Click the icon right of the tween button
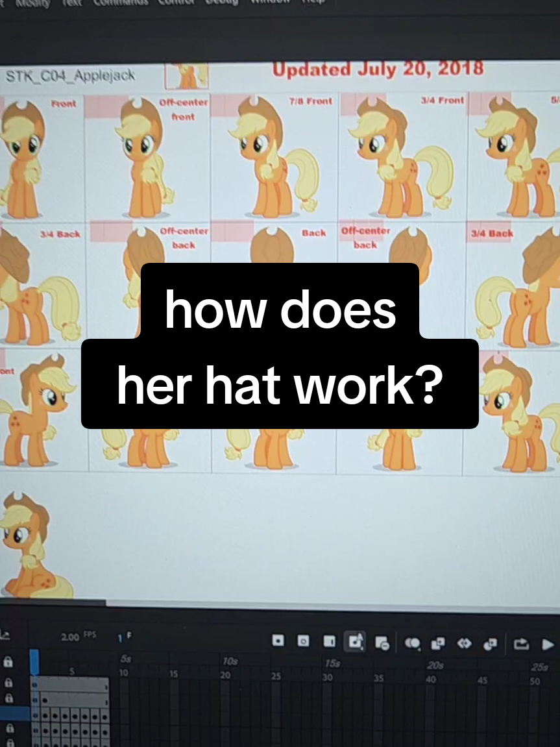The image size is (560, 747). [490, 644]
